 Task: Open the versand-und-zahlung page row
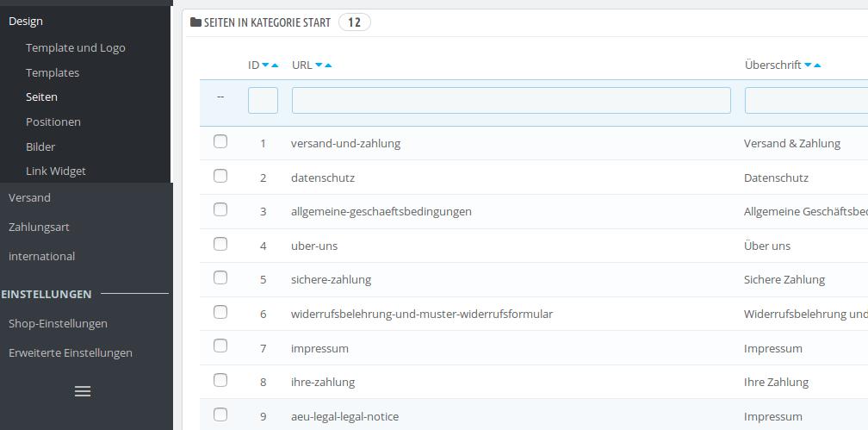346,144
